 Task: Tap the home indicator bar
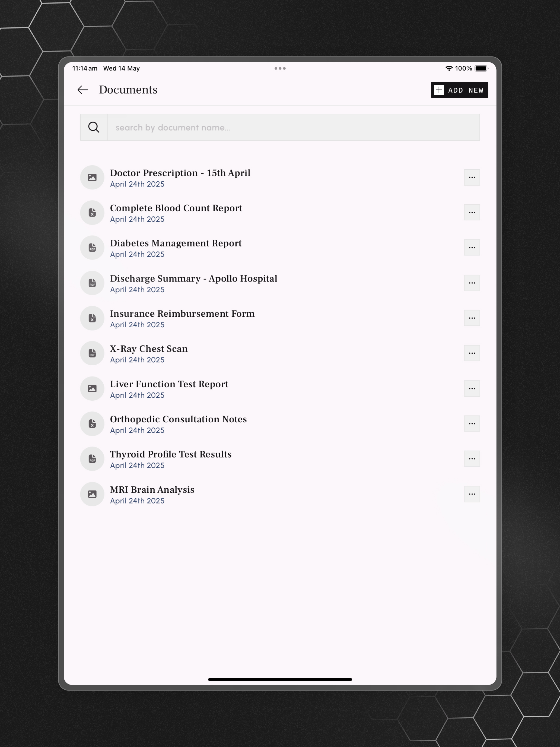click(280, 679)
